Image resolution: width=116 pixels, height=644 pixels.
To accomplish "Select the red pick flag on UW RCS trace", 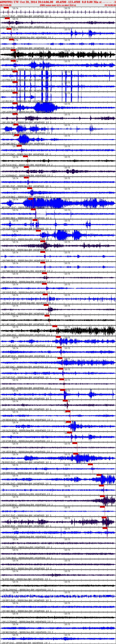I will pyautogui.click(x=62, y=390).
